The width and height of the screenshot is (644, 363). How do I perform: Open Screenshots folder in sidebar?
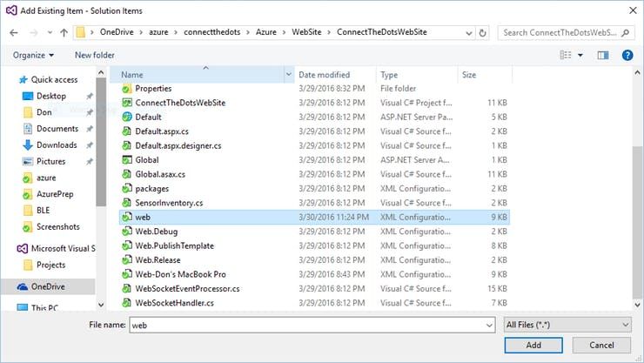[58, 226]
